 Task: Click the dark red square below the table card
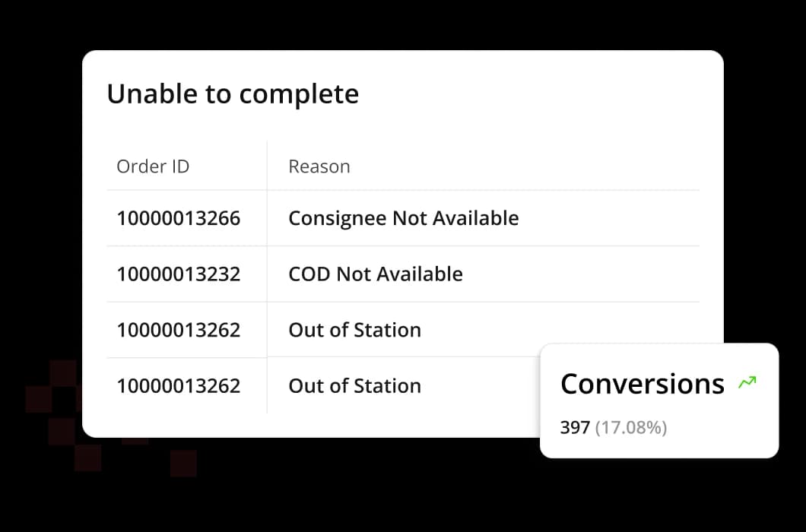[183, 463]
